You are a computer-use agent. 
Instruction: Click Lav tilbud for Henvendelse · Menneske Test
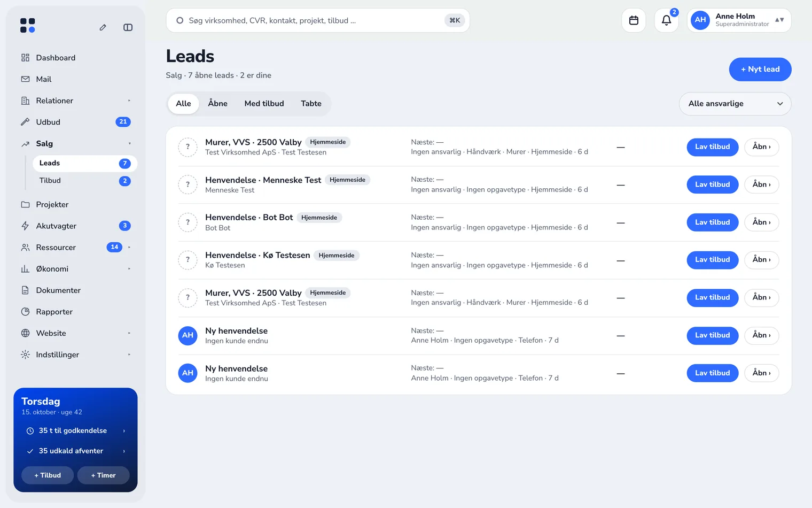point(712,184)
